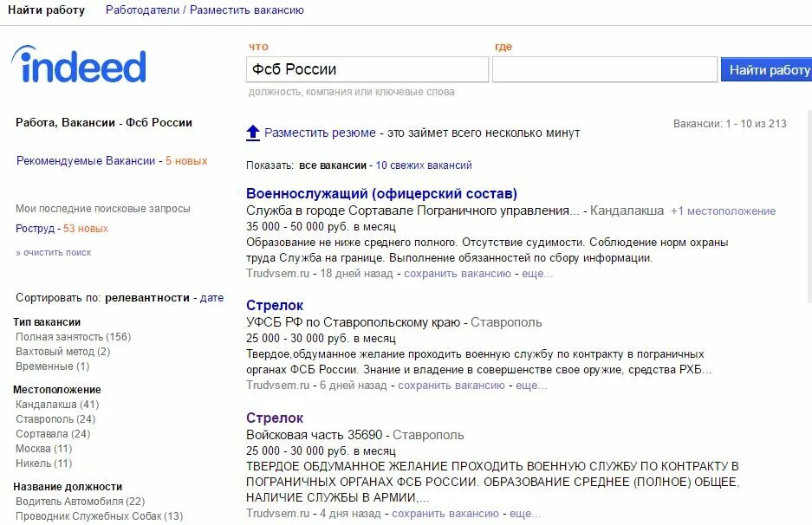Click the 'релевантности' sort option text
The height and width of the screenshot is (525, 812).
coord(147,298)
